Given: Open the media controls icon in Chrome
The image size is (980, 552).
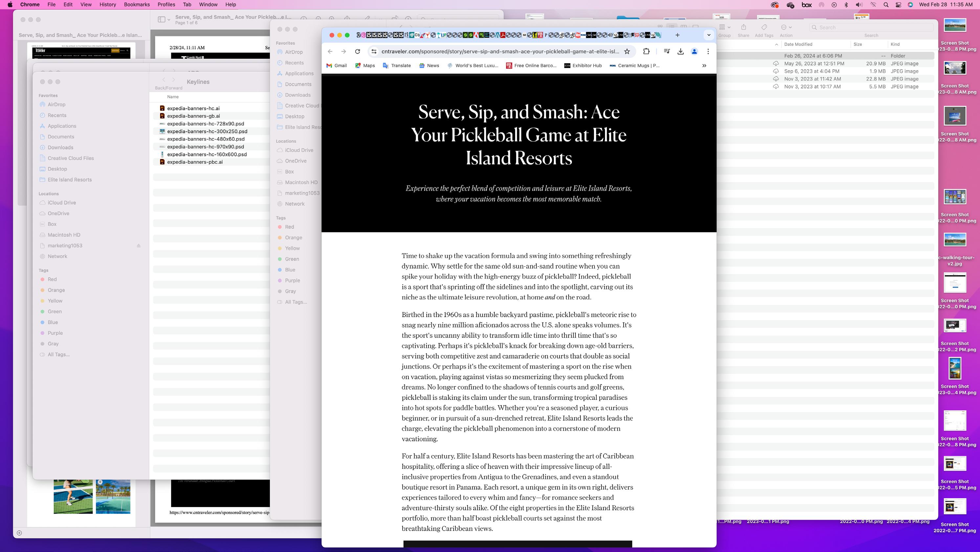Looking at the screenshot, I should click(x=666, y=51).
